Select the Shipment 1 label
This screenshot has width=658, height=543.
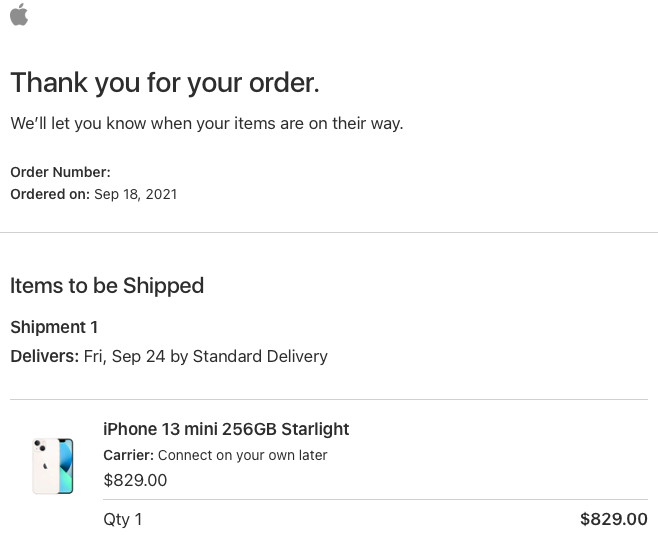(x=54, y=327)
